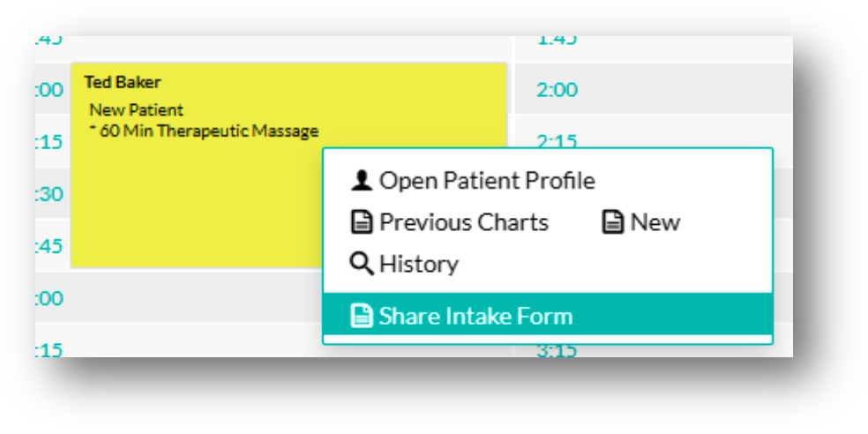Select Previous Charts menu entry
Screen dimensions: 868x434
(x=463, y=222)
